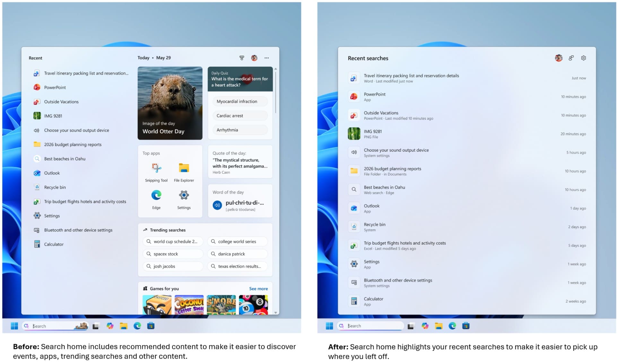Screen dimensions: 618x364
Task: Open the settings gear in After search panel
Action: coord(583,58)
